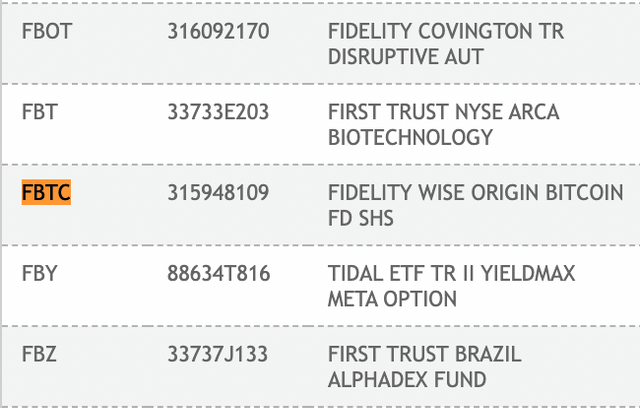Select CUSIP number 33737J133
This screenshot has height=408, width=640.
click(218, 355)
